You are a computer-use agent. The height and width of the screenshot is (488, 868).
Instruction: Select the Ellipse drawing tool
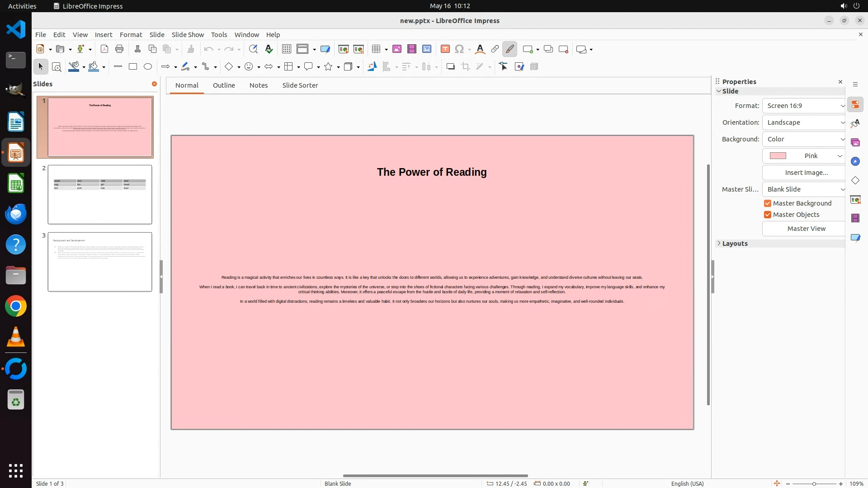click(148, 67)
